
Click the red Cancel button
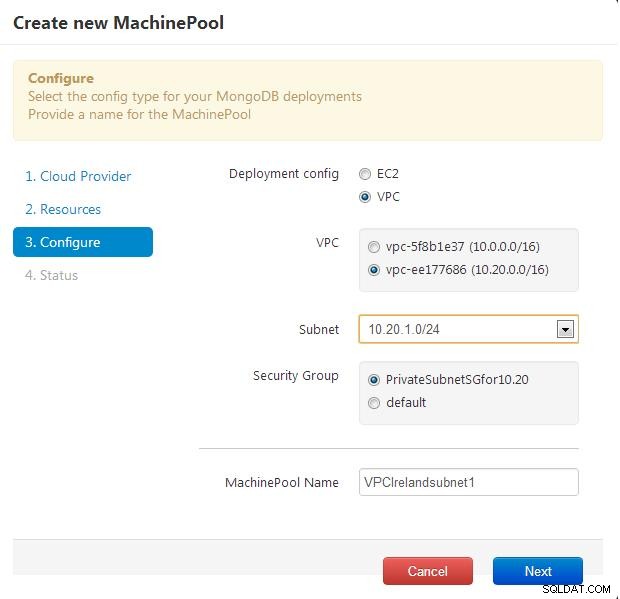428,571
